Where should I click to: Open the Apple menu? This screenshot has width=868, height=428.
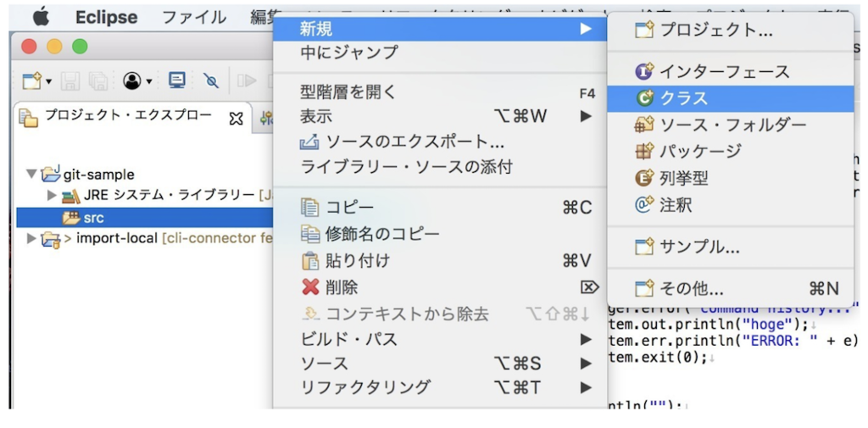[41, 17]
